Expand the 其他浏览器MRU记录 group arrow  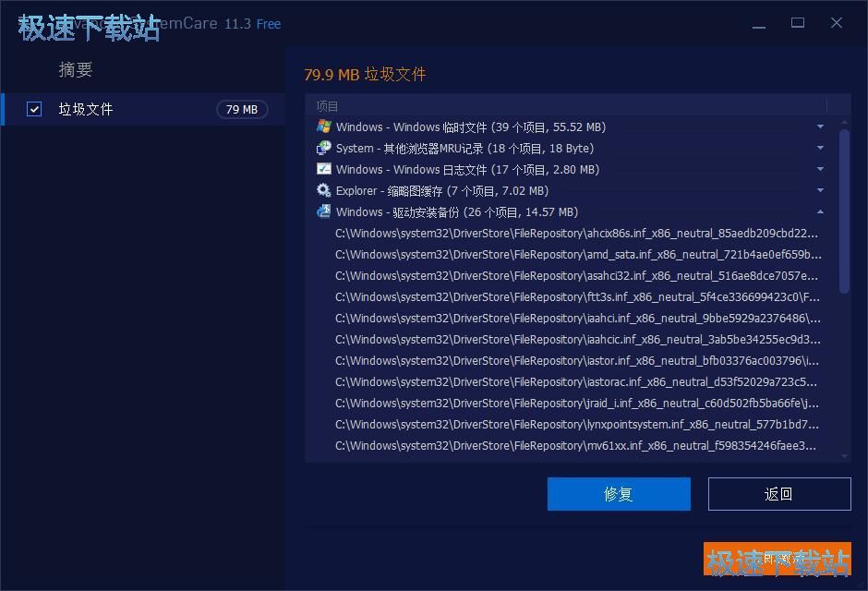(x=820, y=148)
